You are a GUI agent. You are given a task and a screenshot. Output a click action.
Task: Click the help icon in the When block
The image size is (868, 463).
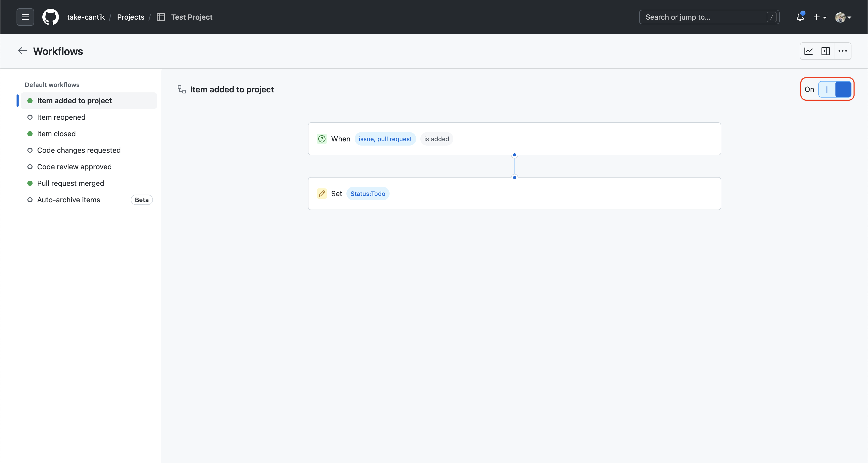[321, 139]
